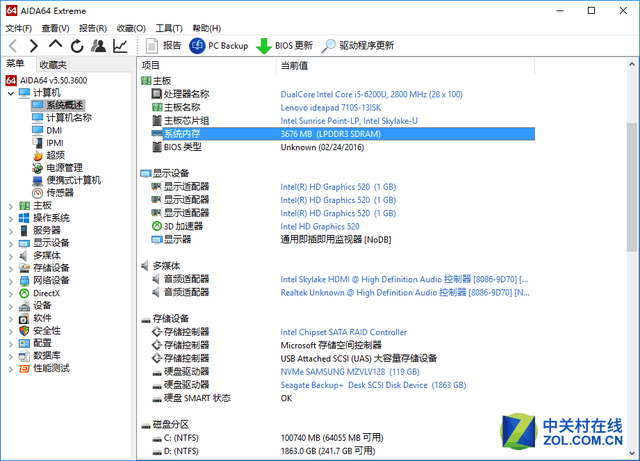Expand the 主板 tree node
The image size is (640, 461).
[x=11, y=206]
